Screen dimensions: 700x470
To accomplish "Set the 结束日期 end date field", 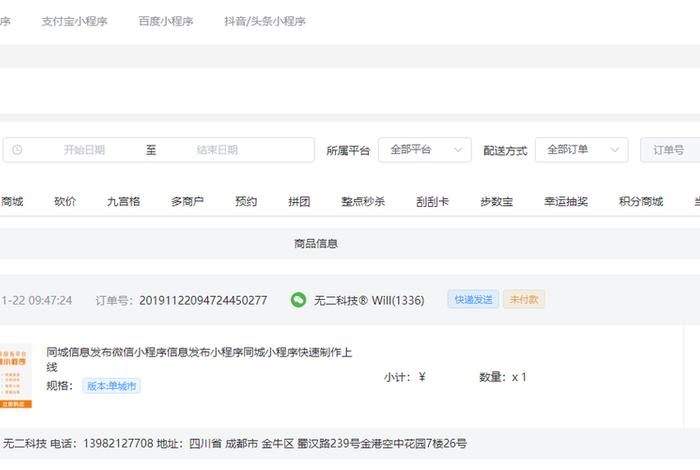I will [x=217, y=150].
